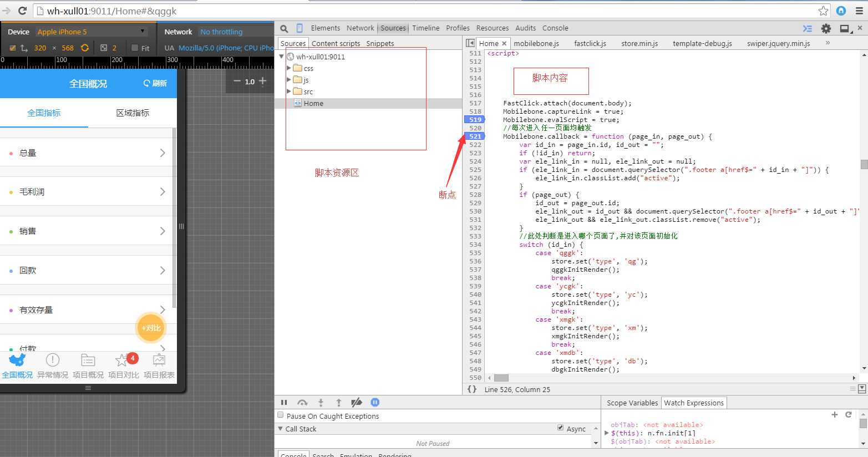This screenshot has height=457, width=868.
Task: Step over next function call
Action: point(302,403)
